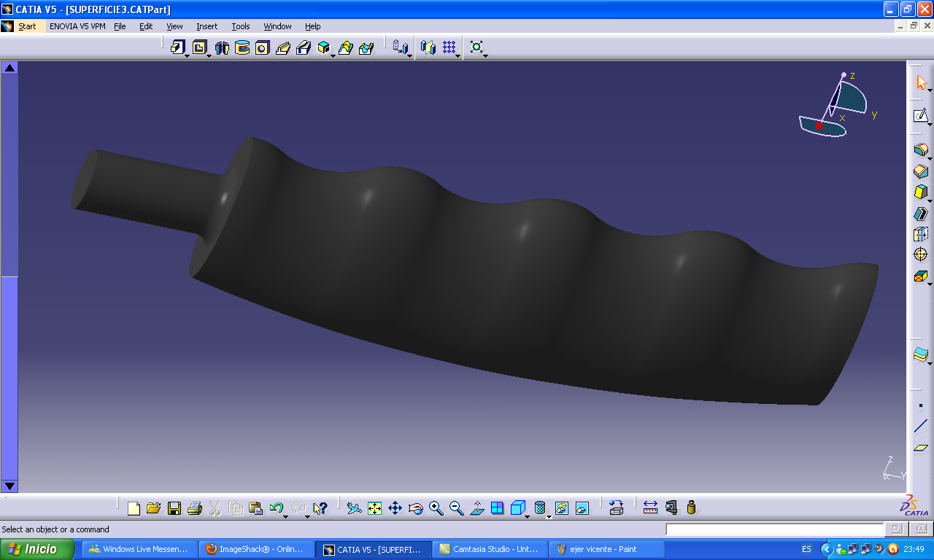Select the Point reference element tool

(x=921, y=405)
